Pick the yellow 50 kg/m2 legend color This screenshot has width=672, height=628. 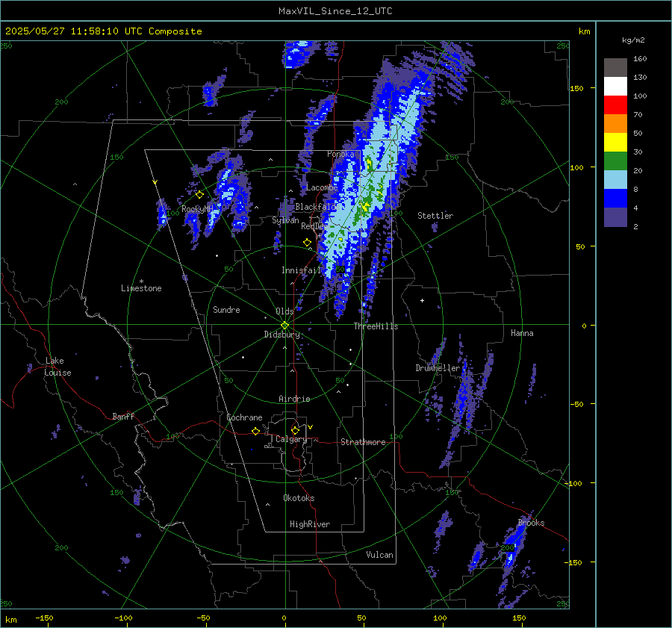pyautogui.click(x=615, y=143)
